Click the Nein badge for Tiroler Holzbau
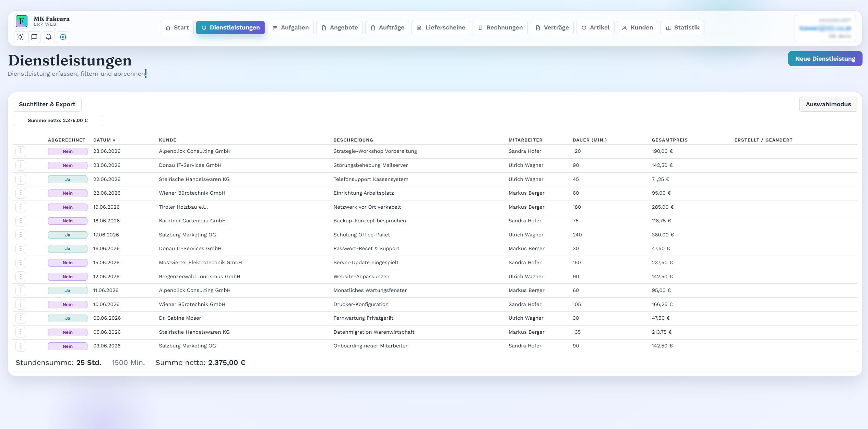Viewport: 868px width, 429px height. (68, 207)
